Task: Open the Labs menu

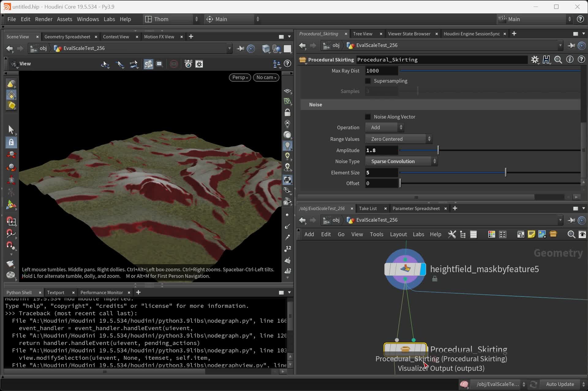Action: tap(109, 19)
